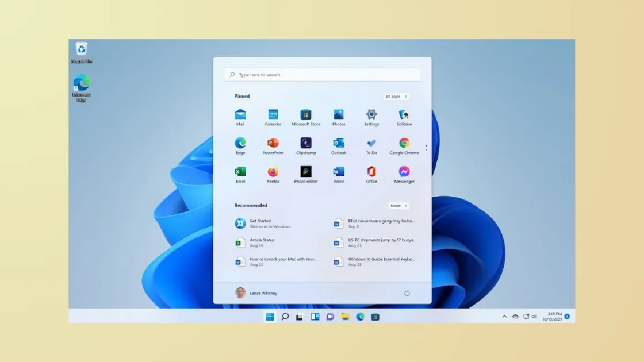Click the Type here to search field

(322, 74)
